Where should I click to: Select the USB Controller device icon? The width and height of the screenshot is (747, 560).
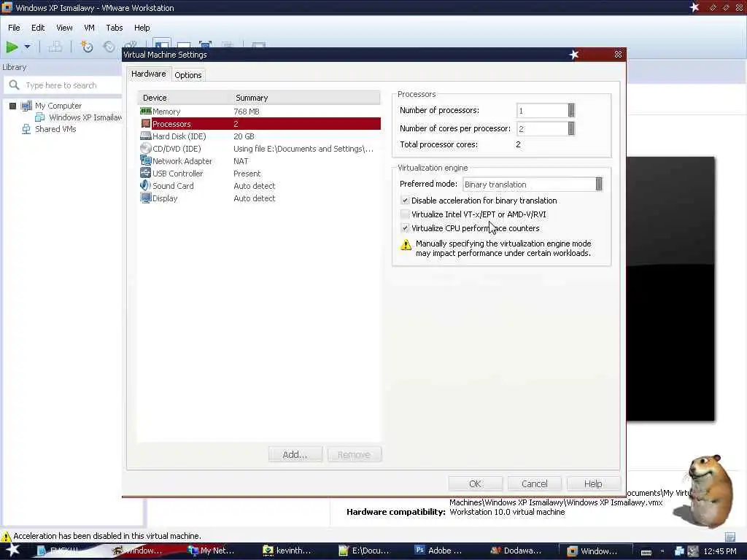(145, 173)
